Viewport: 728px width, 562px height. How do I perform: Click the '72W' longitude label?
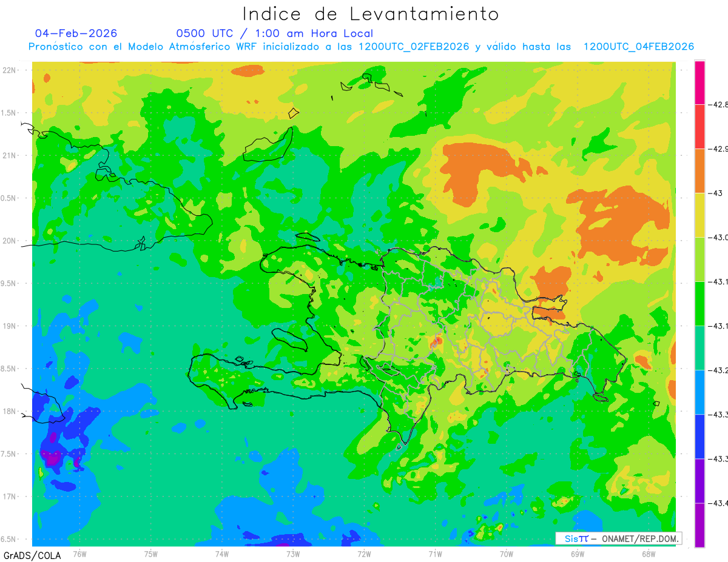tap(364, 554)
